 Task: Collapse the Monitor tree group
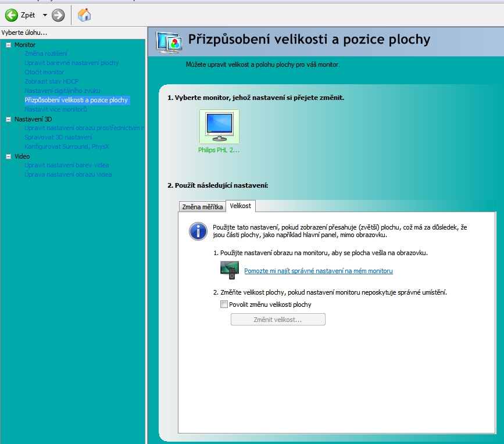point(8,45)
